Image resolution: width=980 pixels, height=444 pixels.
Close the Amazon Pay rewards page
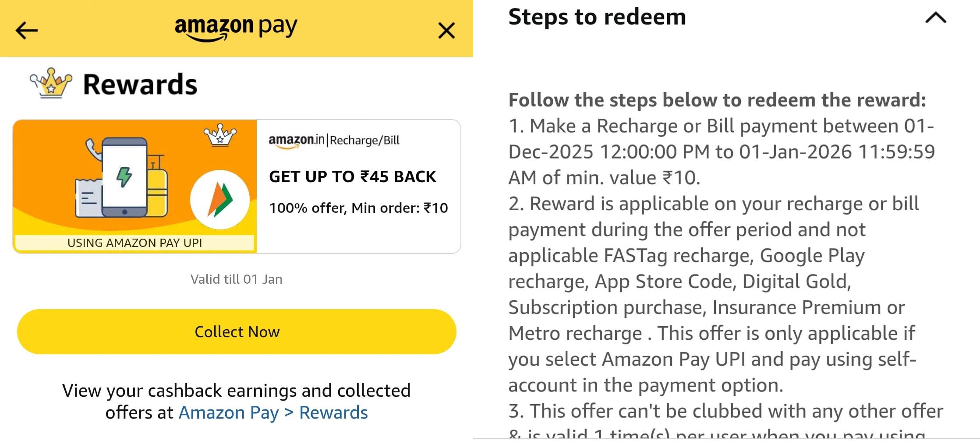click(x=446, y=31)
